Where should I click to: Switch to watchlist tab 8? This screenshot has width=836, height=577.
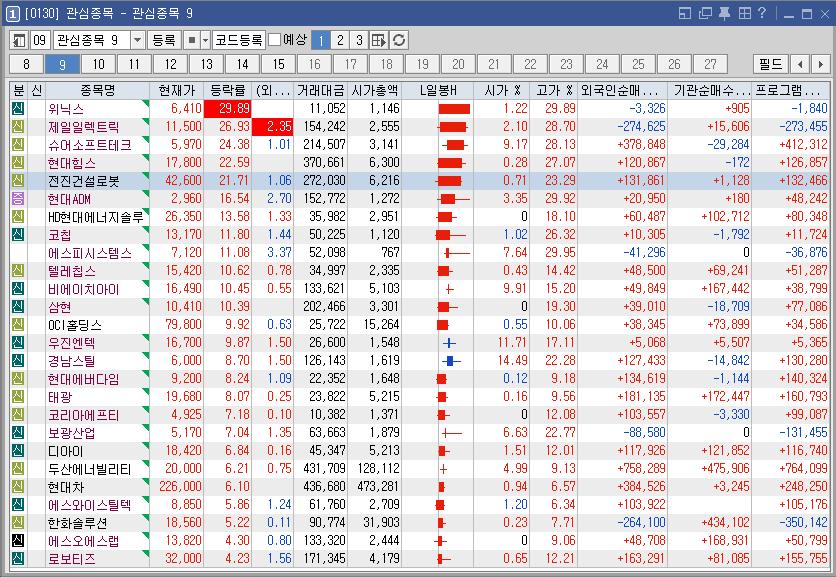(27, 65)
